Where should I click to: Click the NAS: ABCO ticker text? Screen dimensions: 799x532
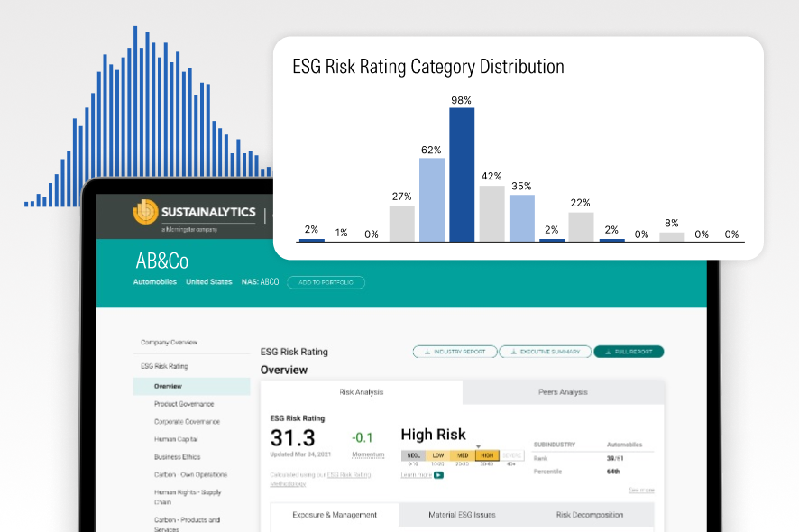[261, 282]
